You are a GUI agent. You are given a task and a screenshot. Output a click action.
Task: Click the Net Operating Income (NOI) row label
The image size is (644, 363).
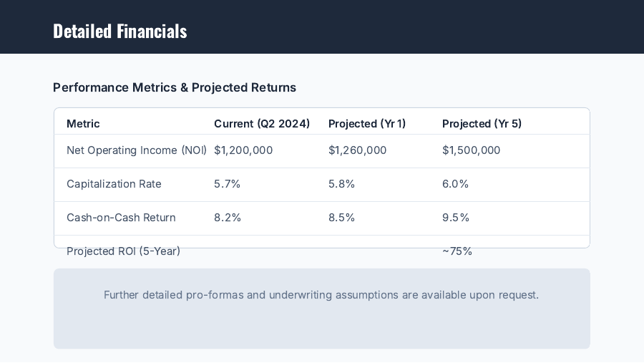137,150
